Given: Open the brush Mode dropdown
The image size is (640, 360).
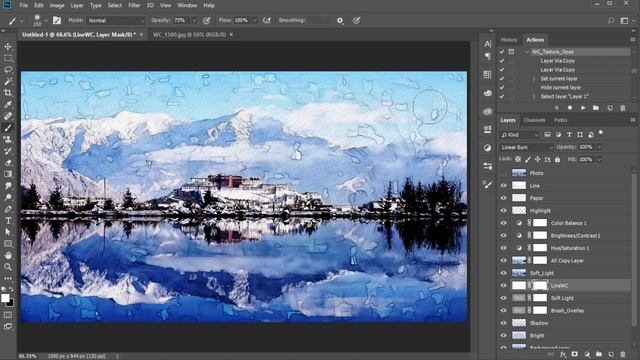Looking at the screenshot, I should tap(116, 20).
